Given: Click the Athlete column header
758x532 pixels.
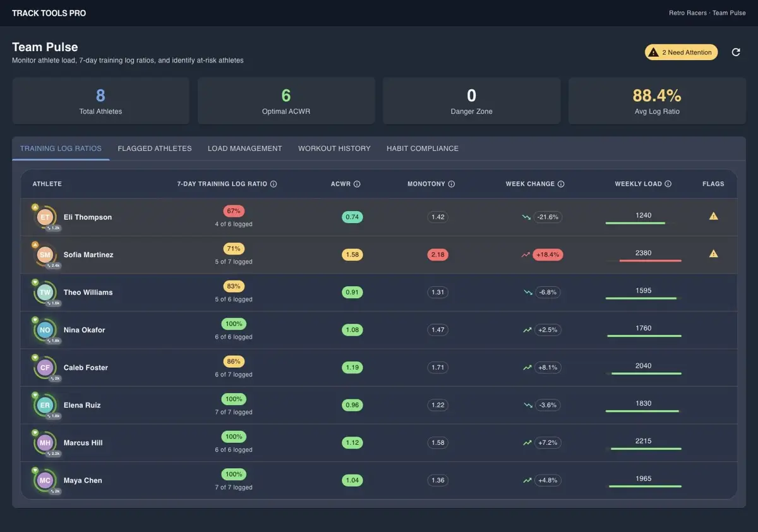Looking at the screenshot, I should click(x=47, y=184).
